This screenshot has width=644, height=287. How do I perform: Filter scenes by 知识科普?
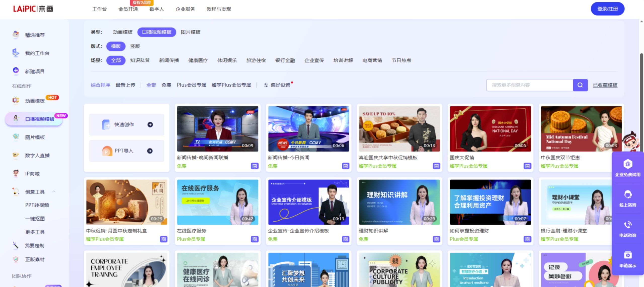tap(140, 60)
